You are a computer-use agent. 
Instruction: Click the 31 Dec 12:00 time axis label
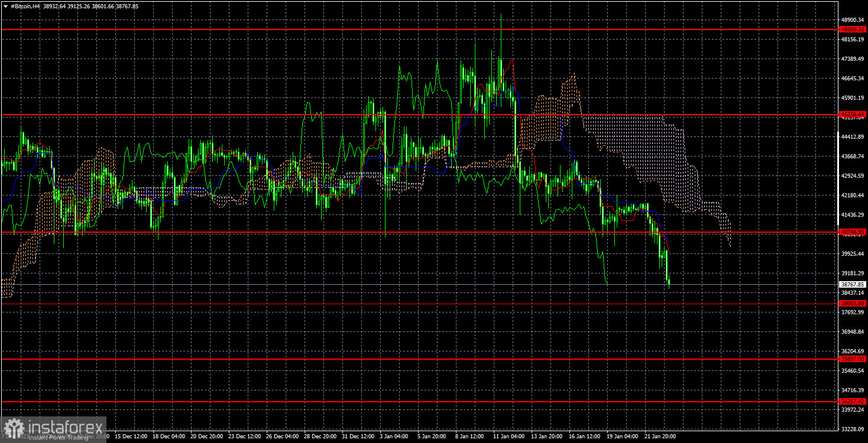pyautogui.click(x=358, y=437)
